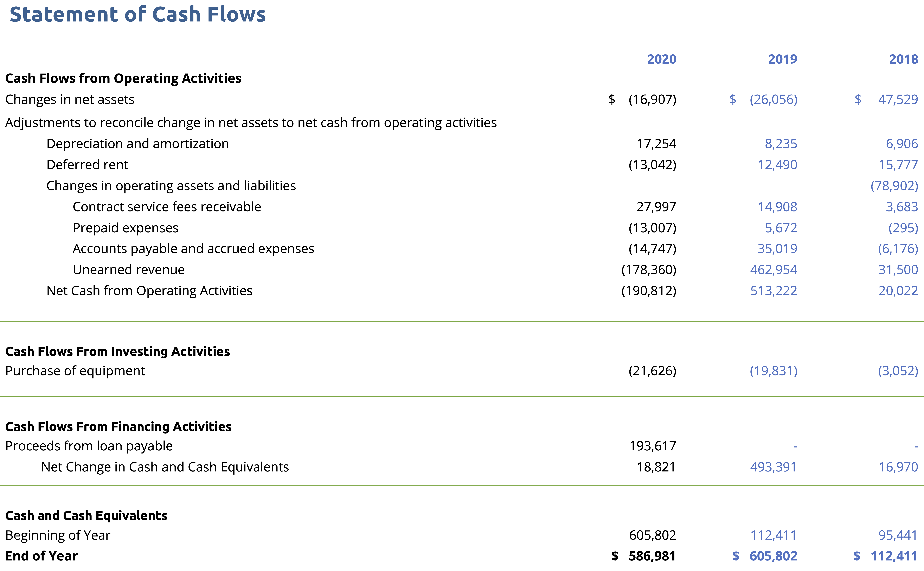Select 2019 end of year 605,802

tap(773, 556)
